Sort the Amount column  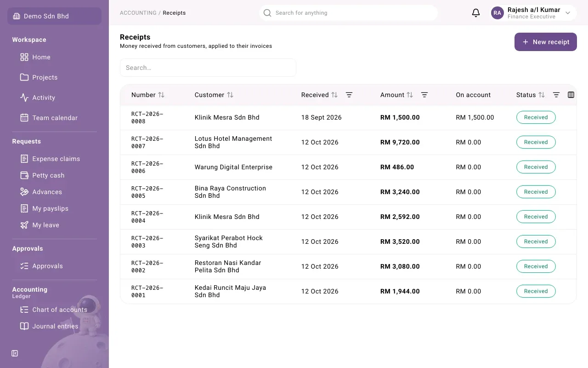coord(410,95)
